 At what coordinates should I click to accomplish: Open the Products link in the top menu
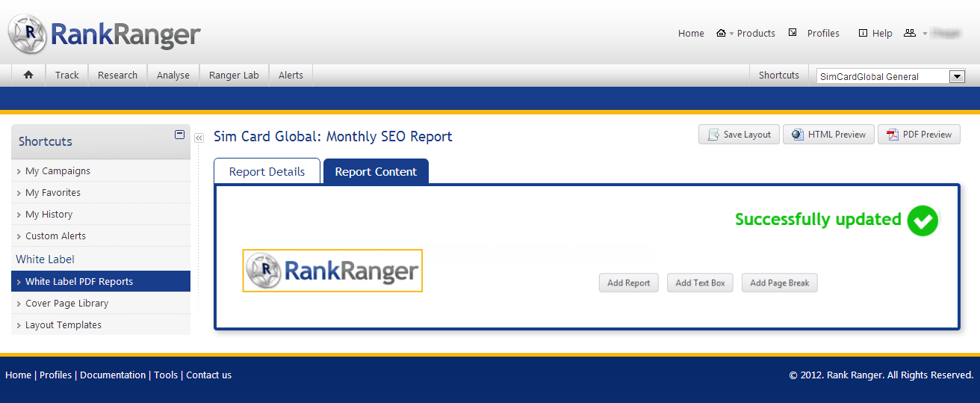click(x=756, y=33)
